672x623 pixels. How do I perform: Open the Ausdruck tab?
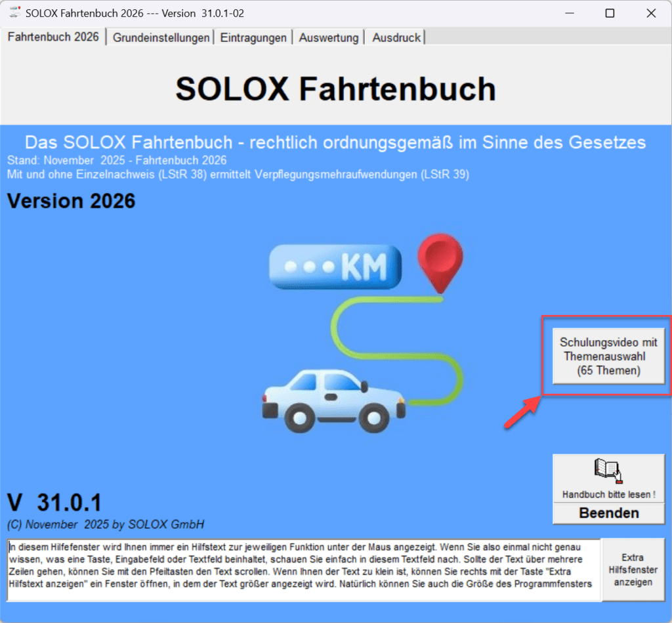[x=396, y=37]
